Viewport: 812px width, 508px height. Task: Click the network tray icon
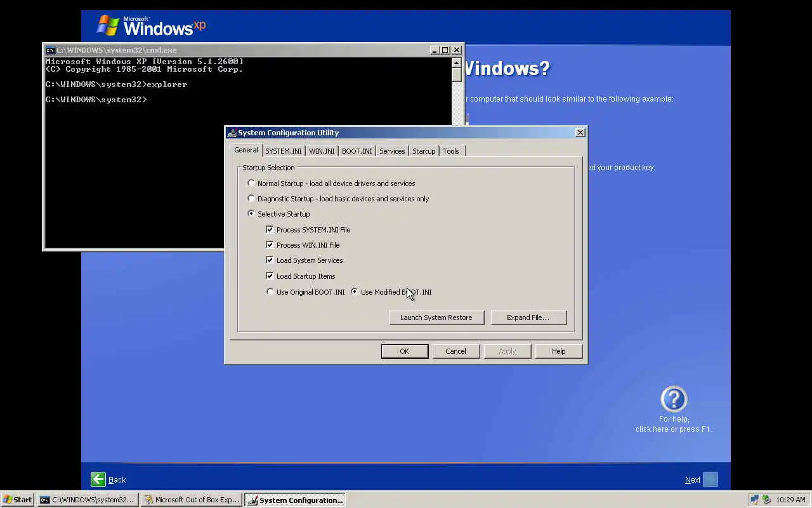pos(754,500)
